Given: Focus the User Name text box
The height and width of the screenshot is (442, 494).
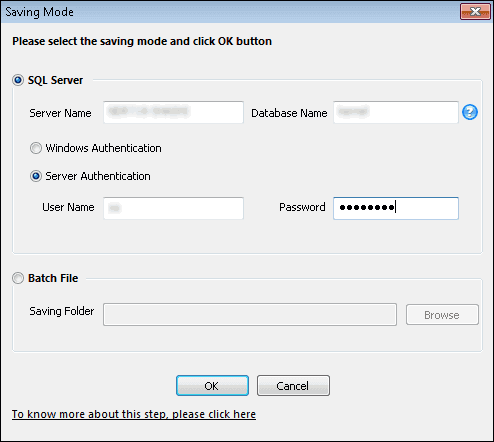Looking at the screenshot, I should coord(173,208).
